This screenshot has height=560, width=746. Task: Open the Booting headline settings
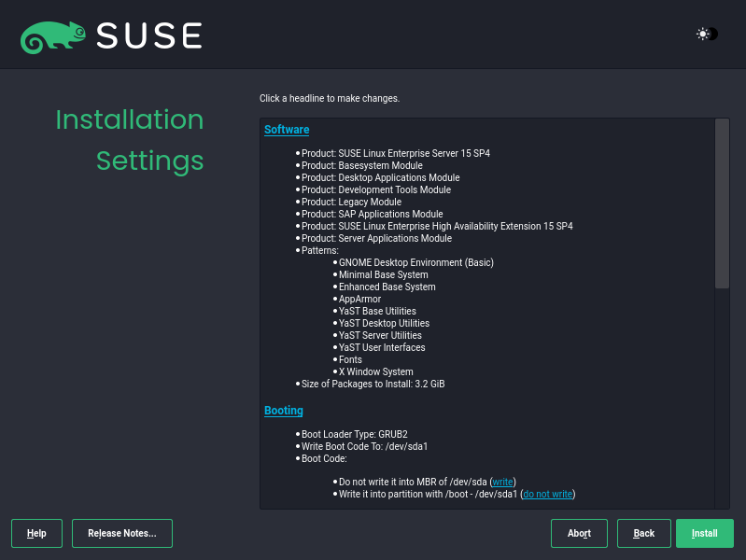pos(284,410)
